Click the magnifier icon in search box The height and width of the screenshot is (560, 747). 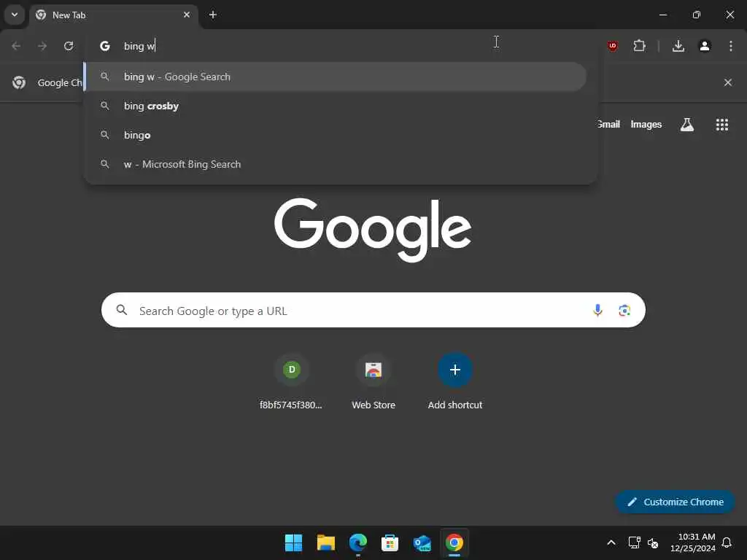tap(122, 310)
